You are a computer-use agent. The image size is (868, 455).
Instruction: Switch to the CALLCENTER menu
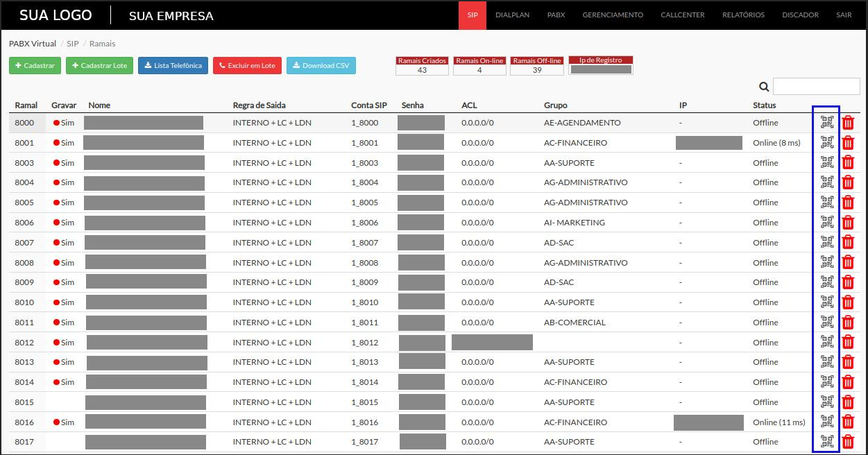pos(683,15)
